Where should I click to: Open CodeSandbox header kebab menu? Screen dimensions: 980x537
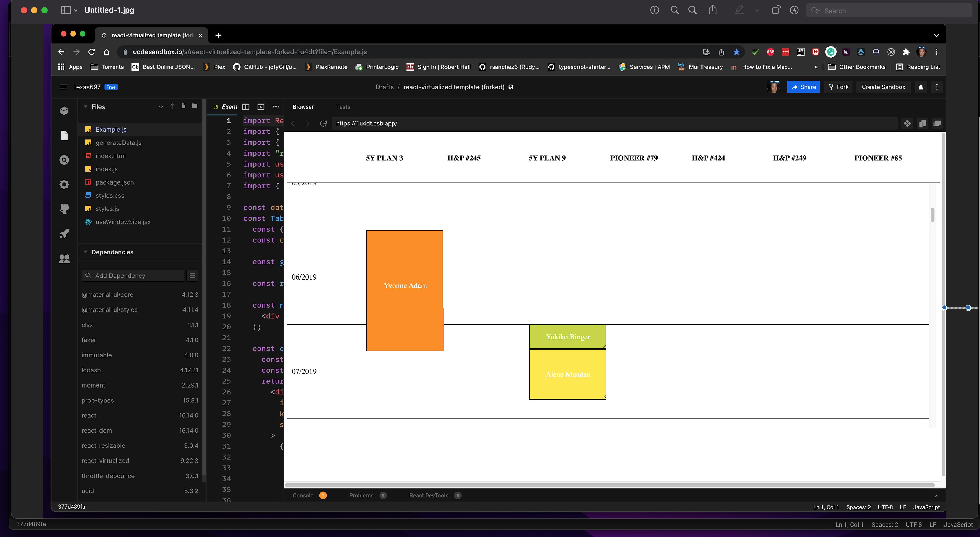tap(937, 87)
